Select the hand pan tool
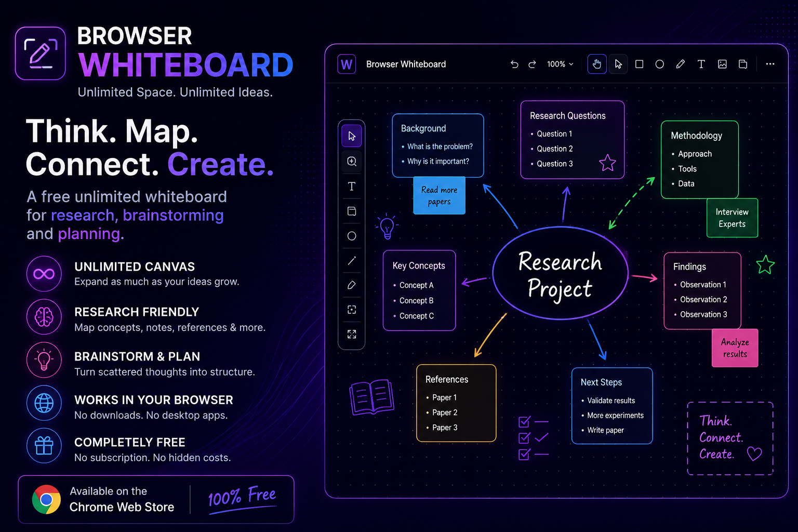Screen dimensions: 798x532 [597, 64]
